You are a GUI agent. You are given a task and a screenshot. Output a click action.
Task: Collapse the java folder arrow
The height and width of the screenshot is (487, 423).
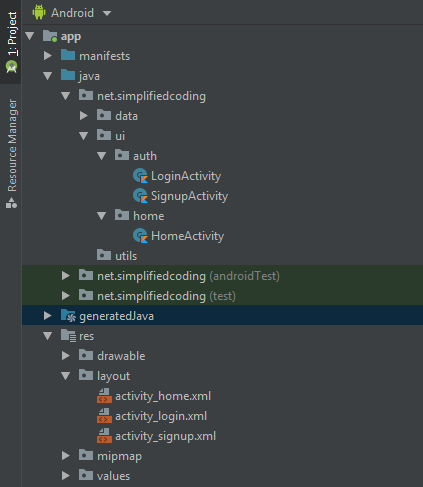coord(48,76)
